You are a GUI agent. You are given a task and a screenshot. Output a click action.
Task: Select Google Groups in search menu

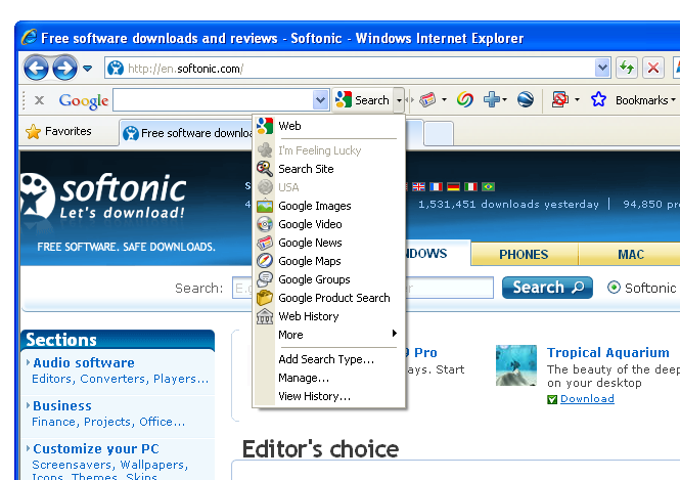click(329, 280)
